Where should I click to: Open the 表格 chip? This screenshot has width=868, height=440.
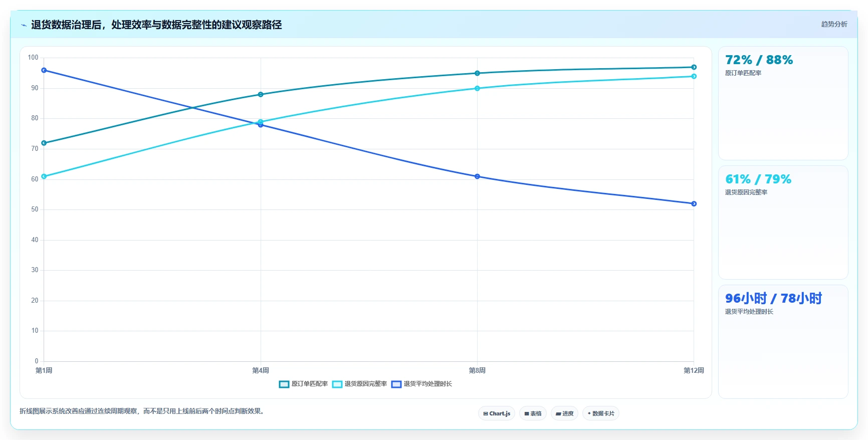[533, 413]
